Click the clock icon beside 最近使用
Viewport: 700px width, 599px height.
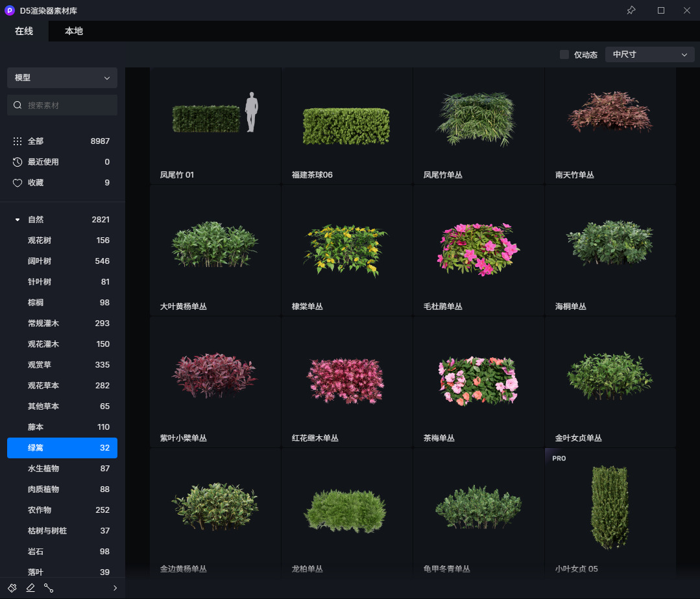click(18, 162)
